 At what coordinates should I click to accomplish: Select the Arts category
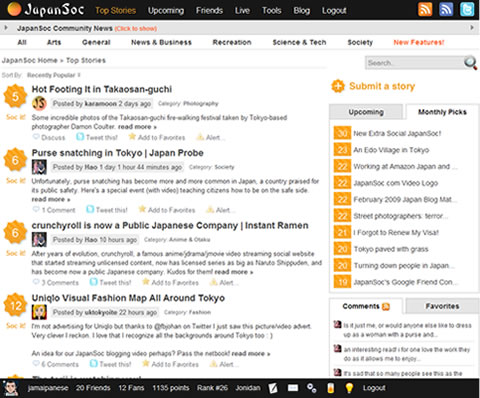point(54,42)
